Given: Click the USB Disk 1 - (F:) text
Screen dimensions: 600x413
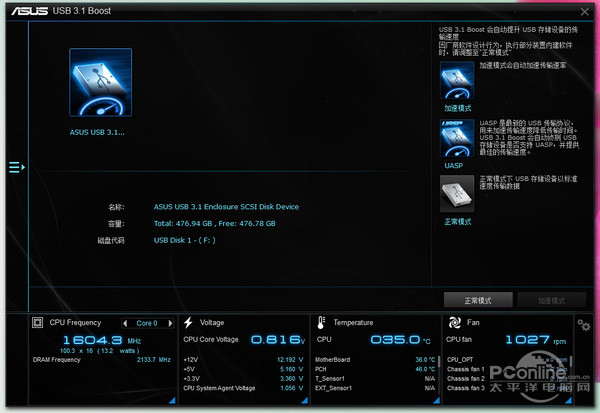Looking at the screenshot, I should coord(186,240).
